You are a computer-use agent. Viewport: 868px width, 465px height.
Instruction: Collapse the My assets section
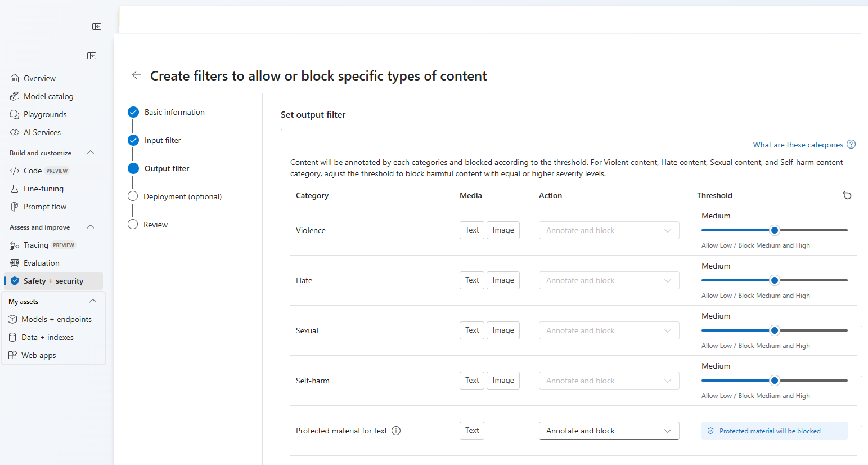[93, 301]
